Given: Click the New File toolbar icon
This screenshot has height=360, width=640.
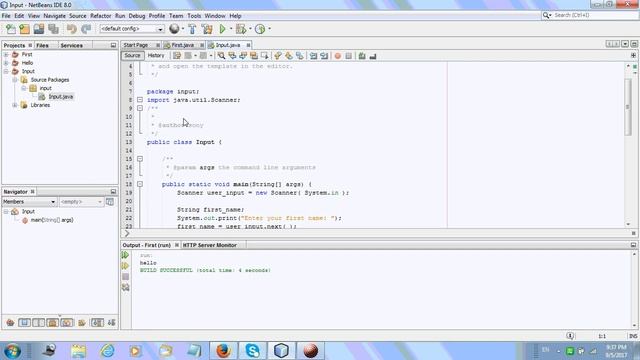Looking at the screenshot, I should tap(11, 29).
